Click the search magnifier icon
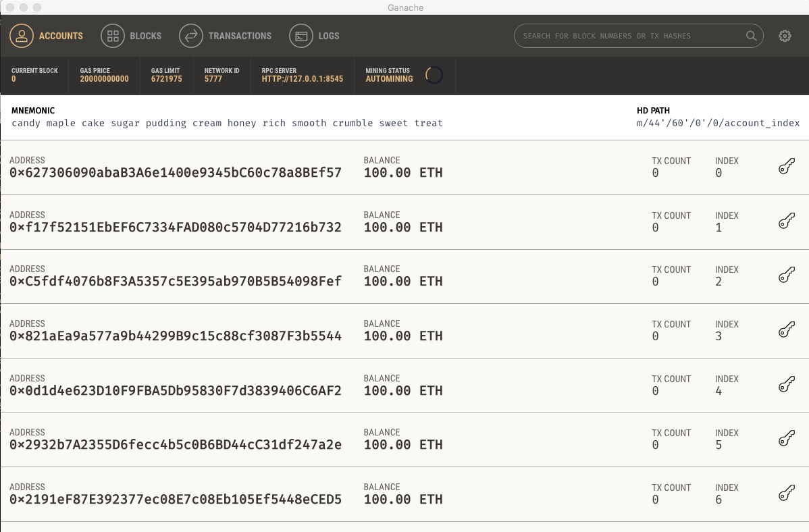The image size is (809, 532). click(751, 36)
